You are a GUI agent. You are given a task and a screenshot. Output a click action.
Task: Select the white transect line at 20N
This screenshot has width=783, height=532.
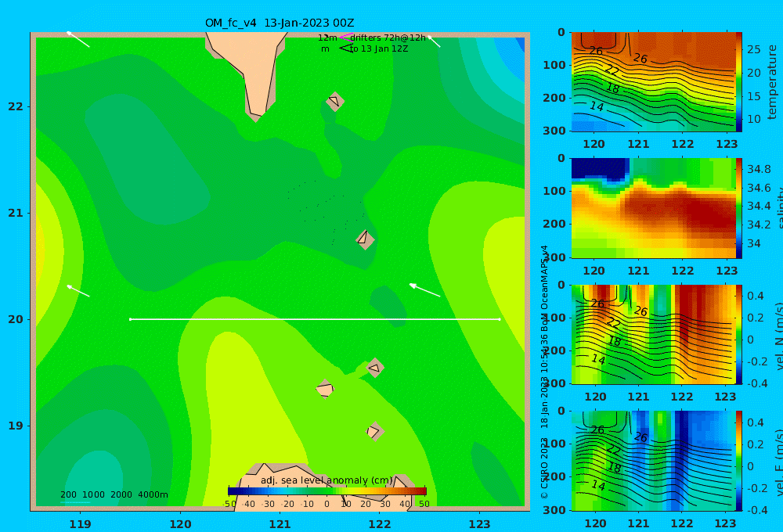point(315,319)
